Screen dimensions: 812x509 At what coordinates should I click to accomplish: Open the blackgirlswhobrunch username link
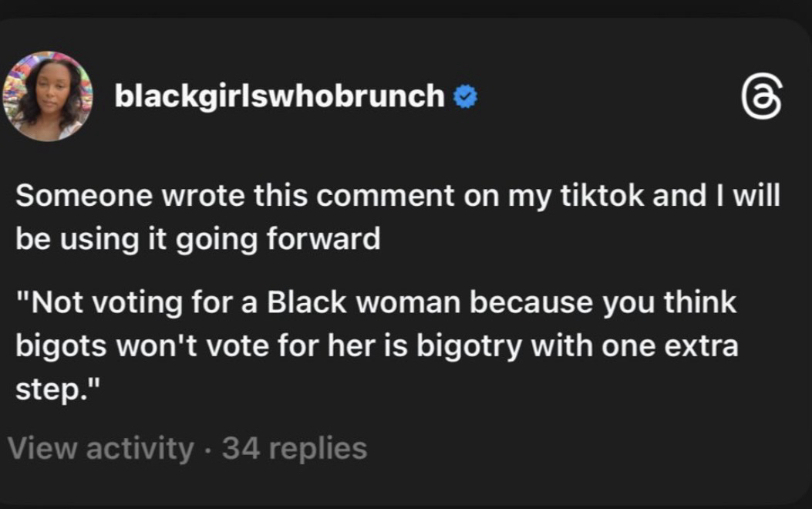pos(279,96)
